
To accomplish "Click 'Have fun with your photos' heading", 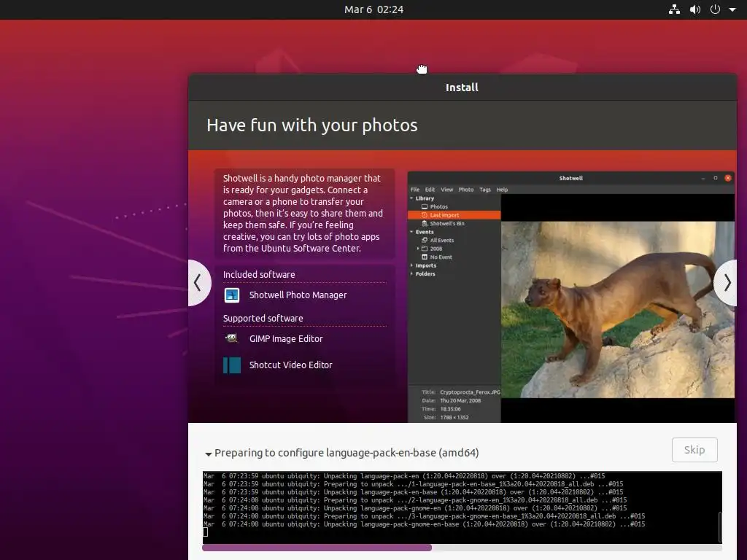I will [312, 125].
